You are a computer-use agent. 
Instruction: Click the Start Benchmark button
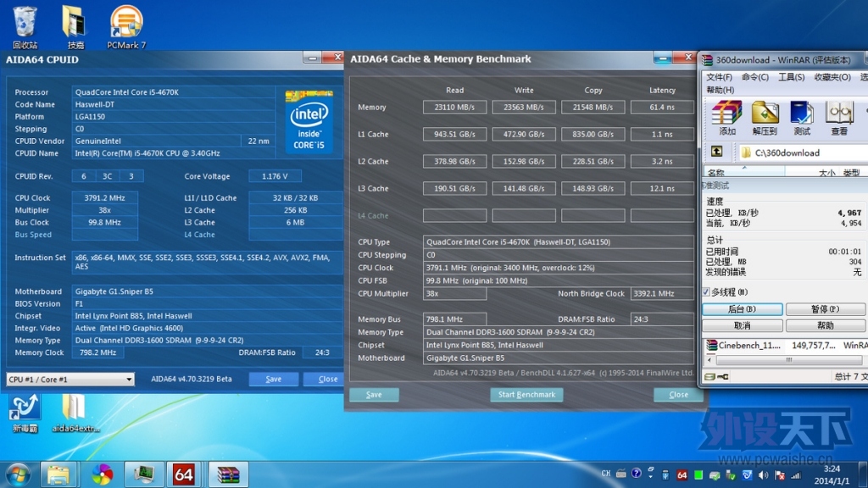pyautogui.click(x=526, y=395)
